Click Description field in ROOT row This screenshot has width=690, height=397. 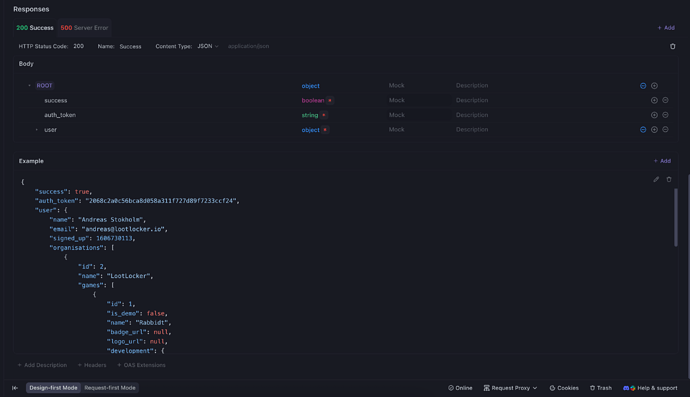[x=472, y=85]
